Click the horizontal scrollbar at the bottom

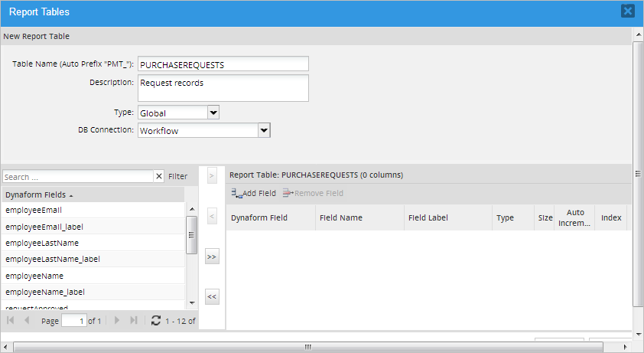pos(307,347)
